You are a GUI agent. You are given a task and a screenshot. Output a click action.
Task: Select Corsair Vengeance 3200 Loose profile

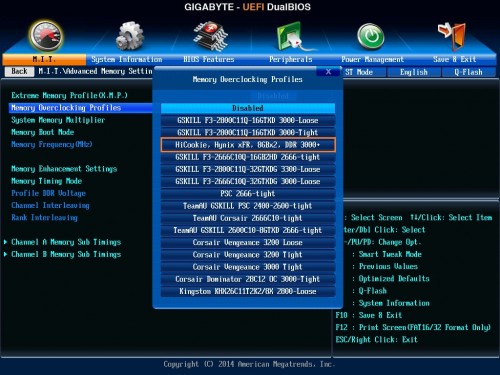248,242
